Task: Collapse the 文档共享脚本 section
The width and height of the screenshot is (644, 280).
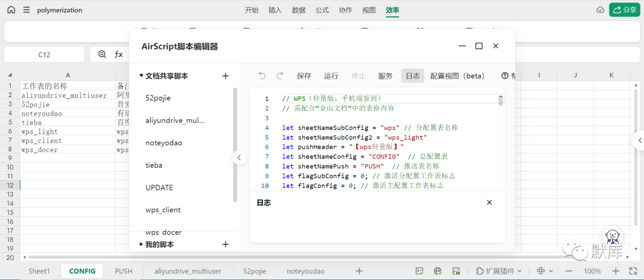Action: pos(141,76)
